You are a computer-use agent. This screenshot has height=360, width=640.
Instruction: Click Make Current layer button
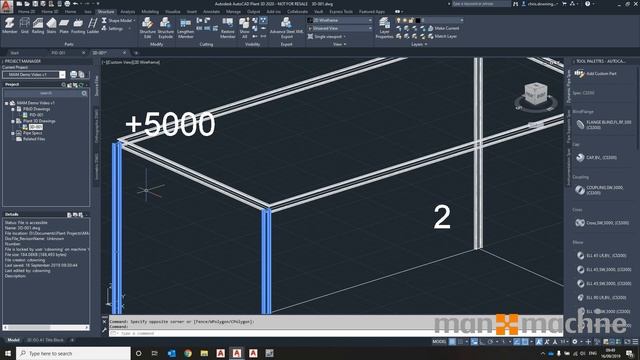point(444,28)
